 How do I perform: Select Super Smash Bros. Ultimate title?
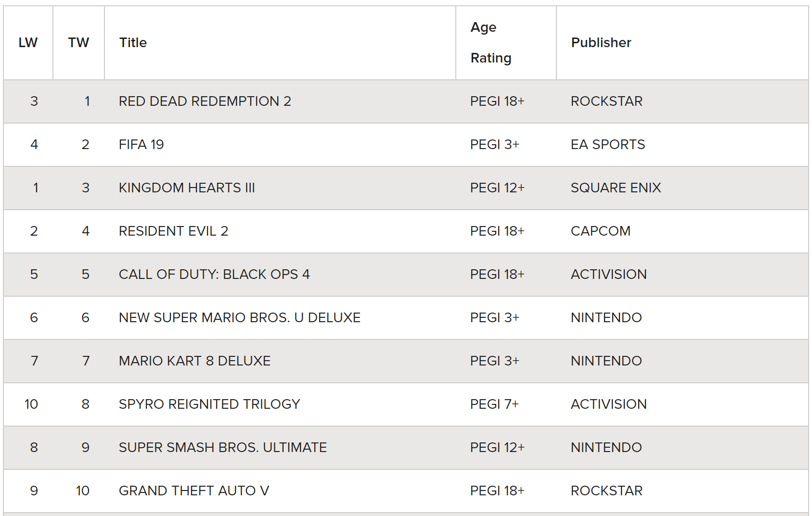coord(223,448)
